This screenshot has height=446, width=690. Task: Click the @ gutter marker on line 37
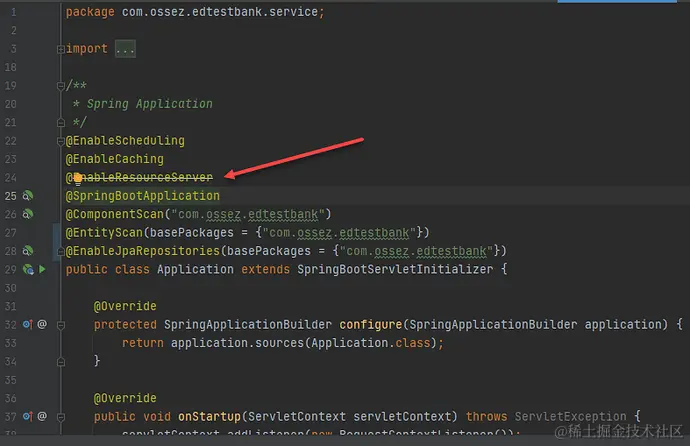42,416
